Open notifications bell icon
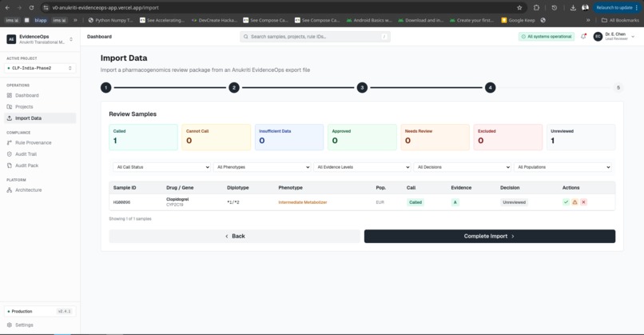Image resolution: width=644 pixels, height=335 pixels. tap(583, 37)
